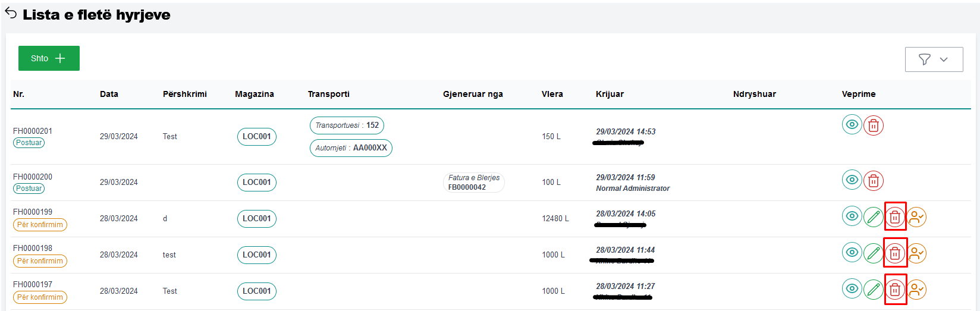Sort by the Vlera column header

coord(552,94)
